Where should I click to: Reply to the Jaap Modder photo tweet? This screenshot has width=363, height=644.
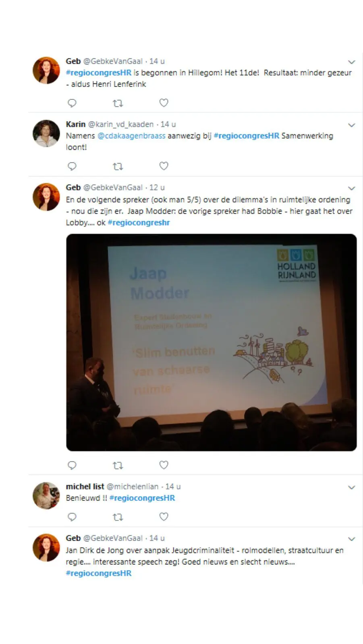[72, 465]
